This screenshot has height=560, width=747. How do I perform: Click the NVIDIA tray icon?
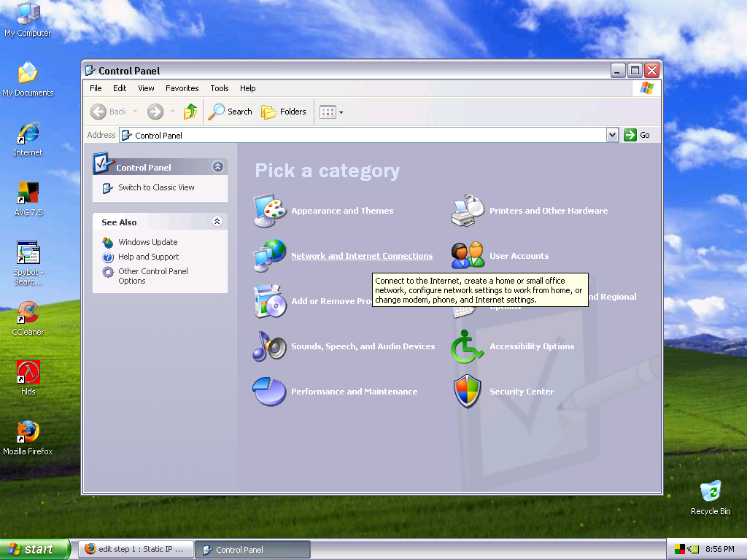[x=693, y=549]
